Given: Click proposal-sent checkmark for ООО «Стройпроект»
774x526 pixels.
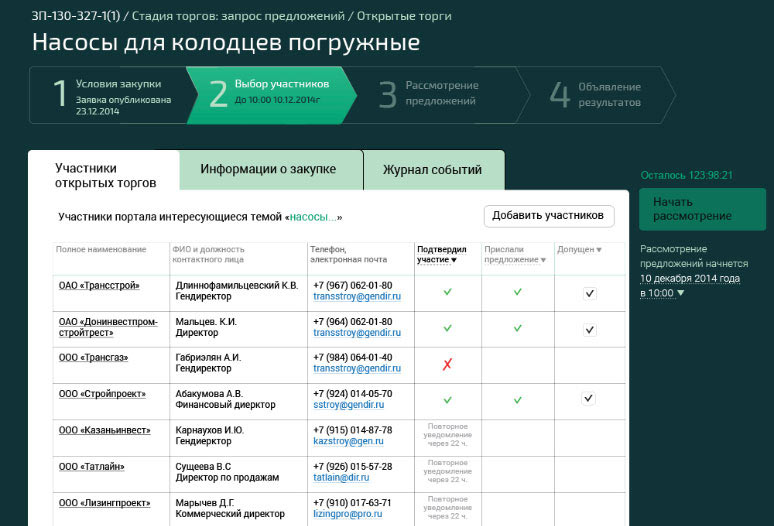Looking at the screenshot, I should click(x=517, y=400).
